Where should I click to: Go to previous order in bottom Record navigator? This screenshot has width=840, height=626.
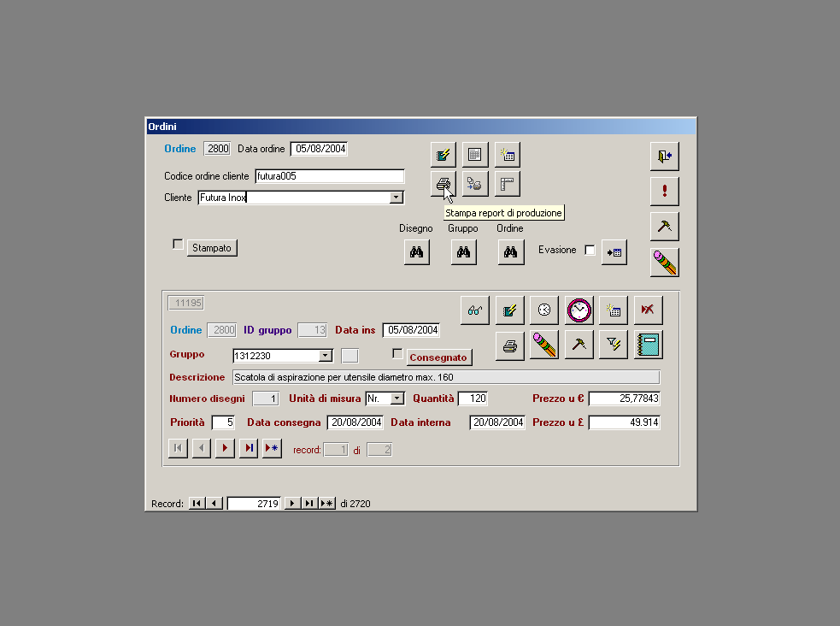214,503
